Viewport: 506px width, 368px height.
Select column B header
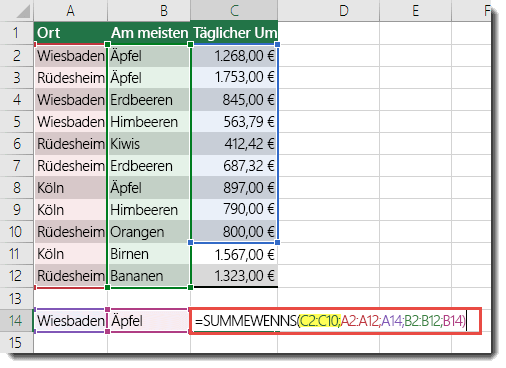click(149, 11)
